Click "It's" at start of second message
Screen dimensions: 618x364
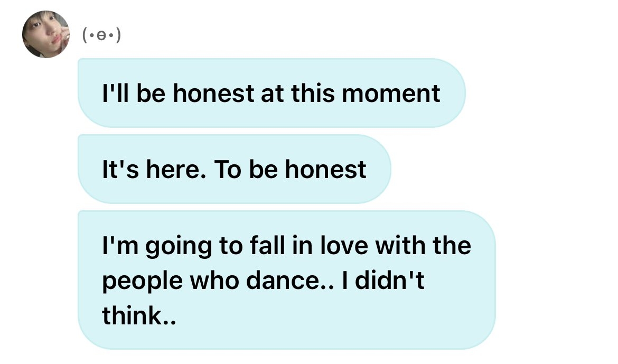click(120, 170)
